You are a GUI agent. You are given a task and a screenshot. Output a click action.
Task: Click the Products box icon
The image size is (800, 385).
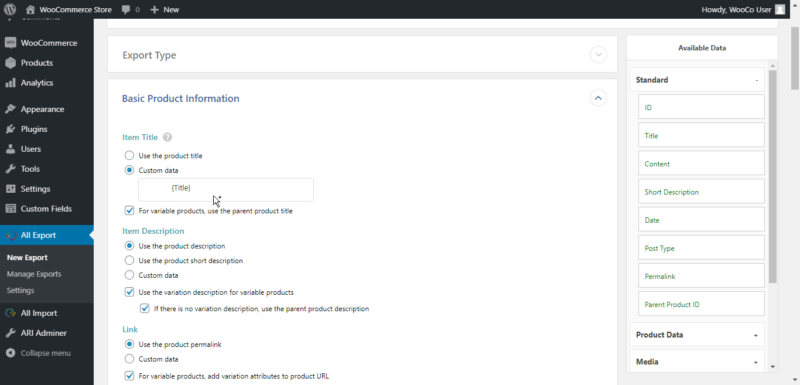pyautogui.click(x=11, y=63)
